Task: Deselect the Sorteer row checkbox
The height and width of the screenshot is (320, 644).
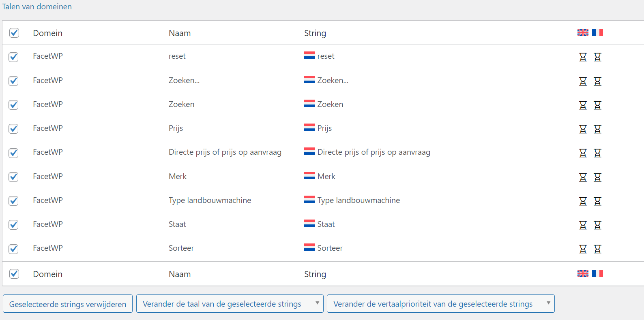Action: click(14, 249)
